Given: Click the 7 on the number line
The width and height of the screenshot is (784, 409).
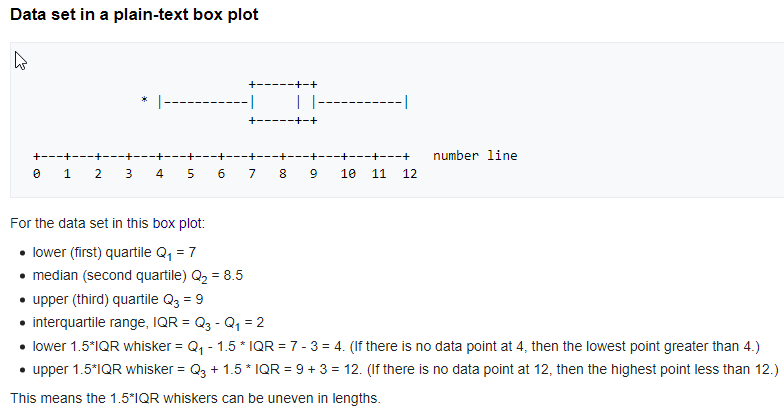Looking at the screenshot, I should (252, 174).
